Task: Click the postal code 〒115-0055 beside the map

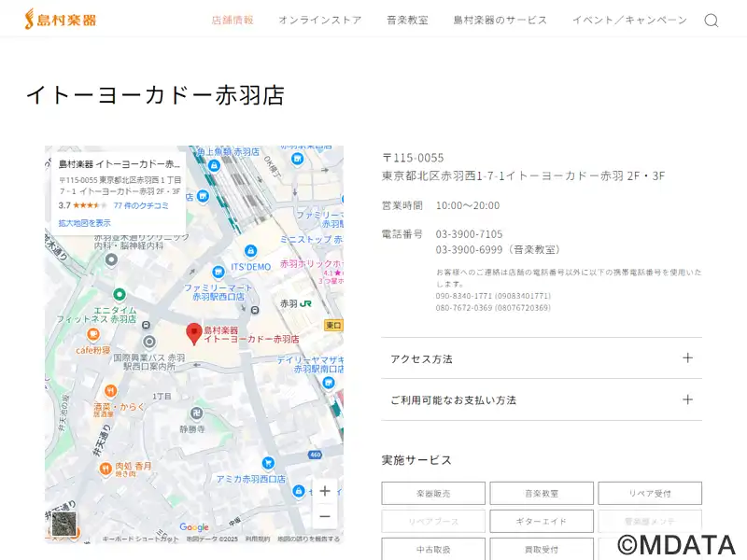Action: click(x=413, y=158)
